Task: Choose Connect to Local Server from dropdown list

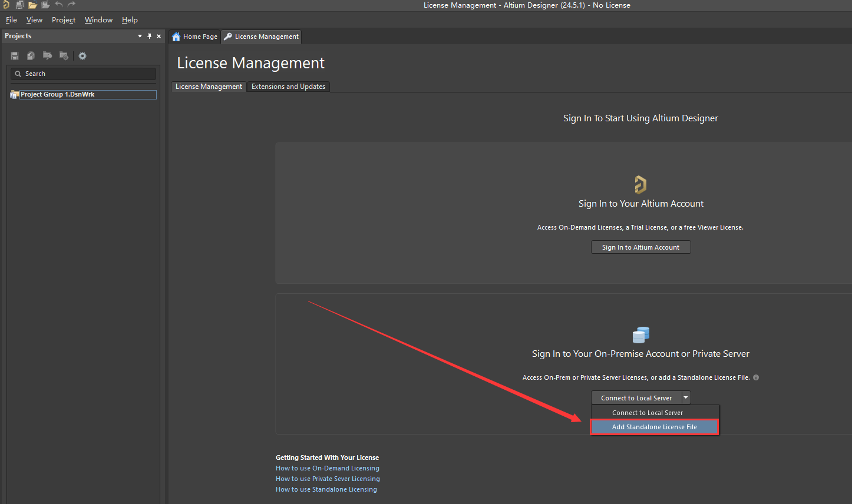Action: click(x=647, y=413)
